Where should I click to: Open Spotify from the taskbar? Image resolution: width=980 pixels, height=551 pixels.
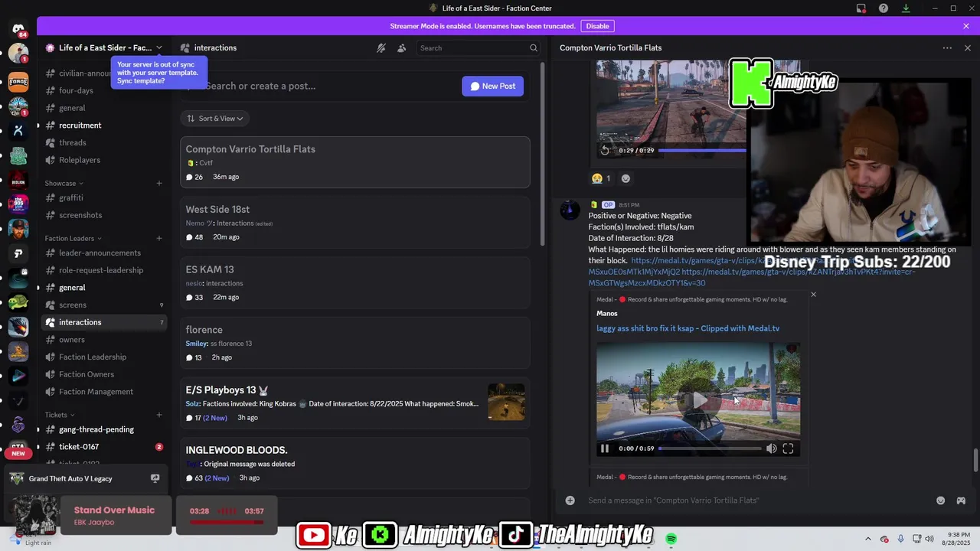671,539
